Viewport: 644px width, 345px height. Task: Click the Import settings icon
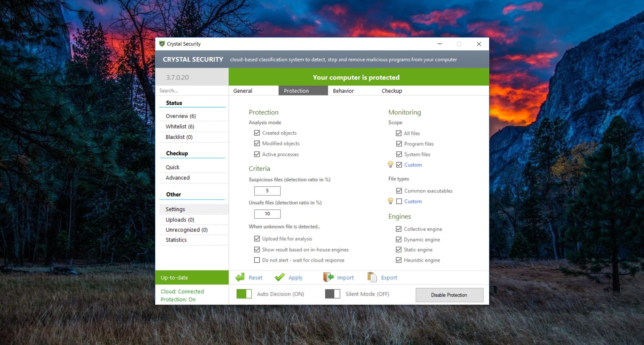328,277
